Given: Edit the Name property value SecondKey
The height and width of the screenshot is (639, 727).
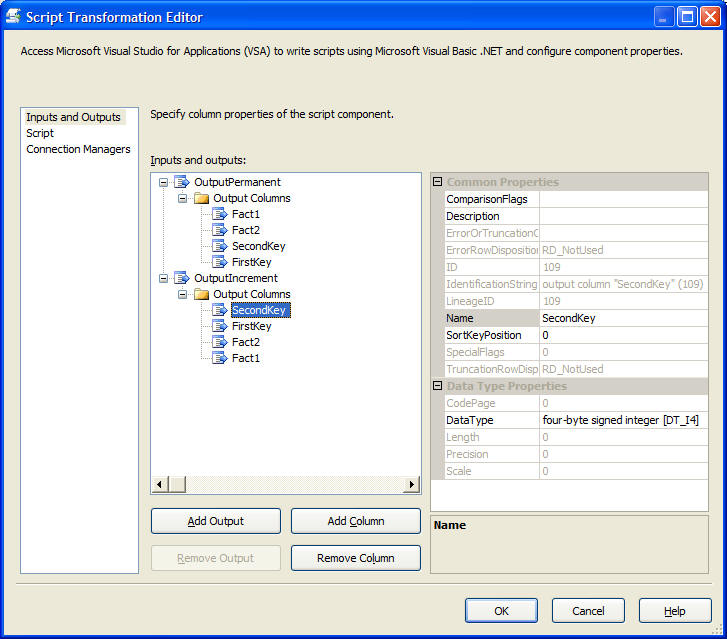Looking at the screenshot, I should tap(622, 318).
